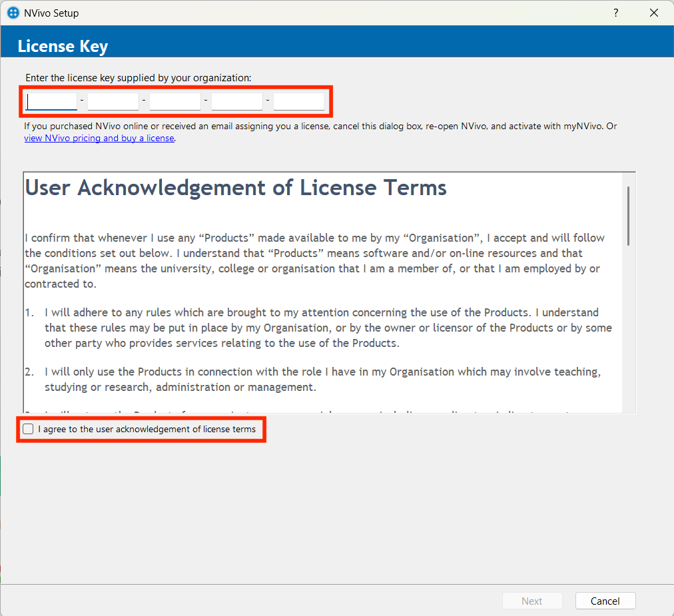Click the last license key input field
The height and width of the screenshot is (616, 674).
298,101
